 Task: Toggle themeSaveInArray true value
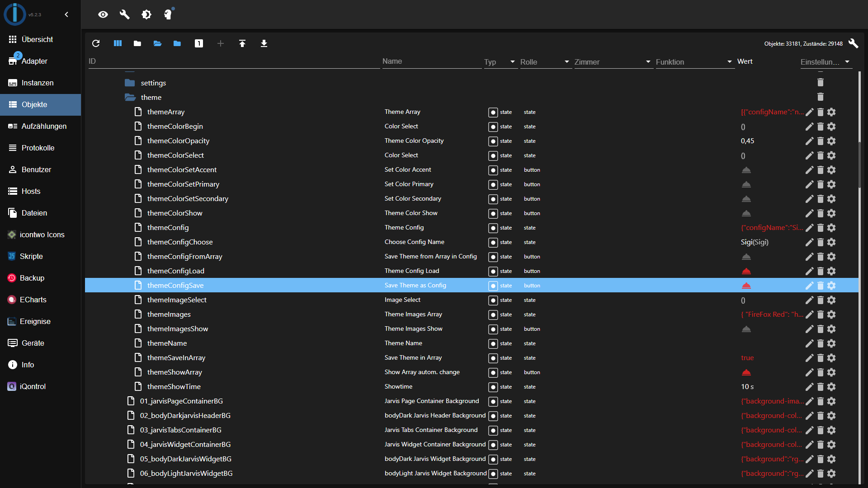click(747, 358)
